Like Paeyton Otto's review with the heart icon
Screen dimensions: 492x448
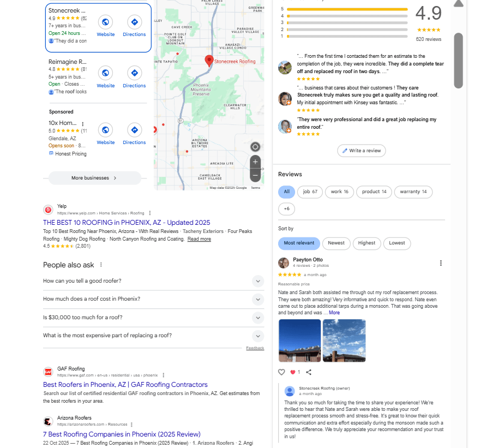(281, 372)
